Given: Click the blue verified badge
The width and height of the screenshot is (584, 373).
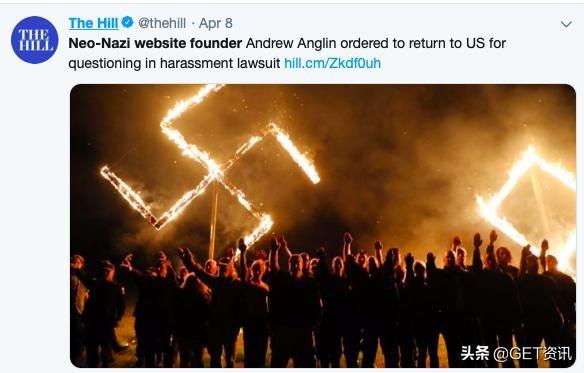Looking at the screenshot, I should (127, 22).
